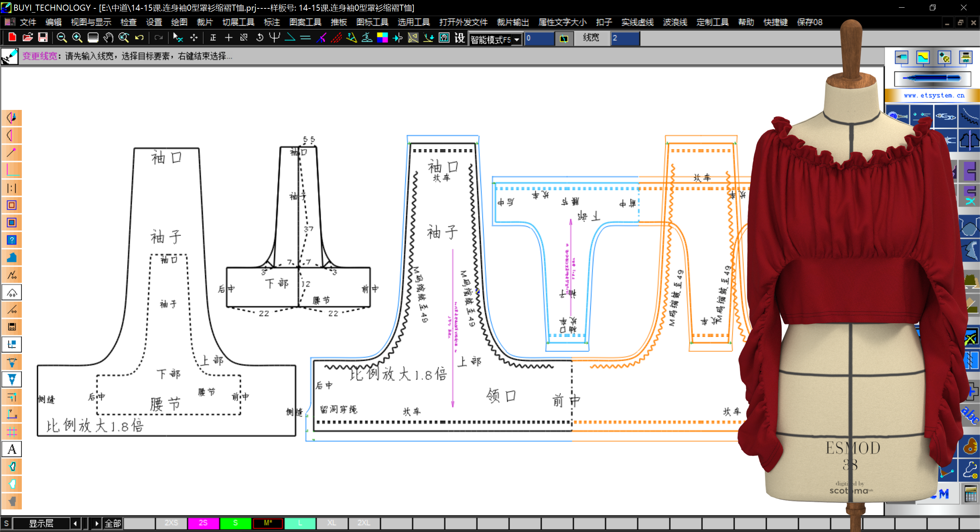Click the left arrow next to 显示层
Image resolution: width=980 pixels, height=532 pixels.
pyautogui.click(x=75, y=523)
